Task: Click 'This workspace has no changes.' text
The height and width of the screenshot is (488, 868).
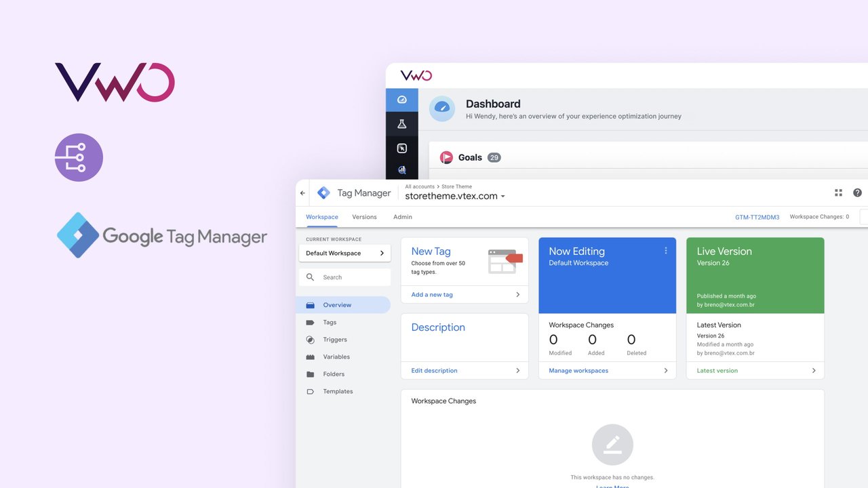Action: coord(612,477)
